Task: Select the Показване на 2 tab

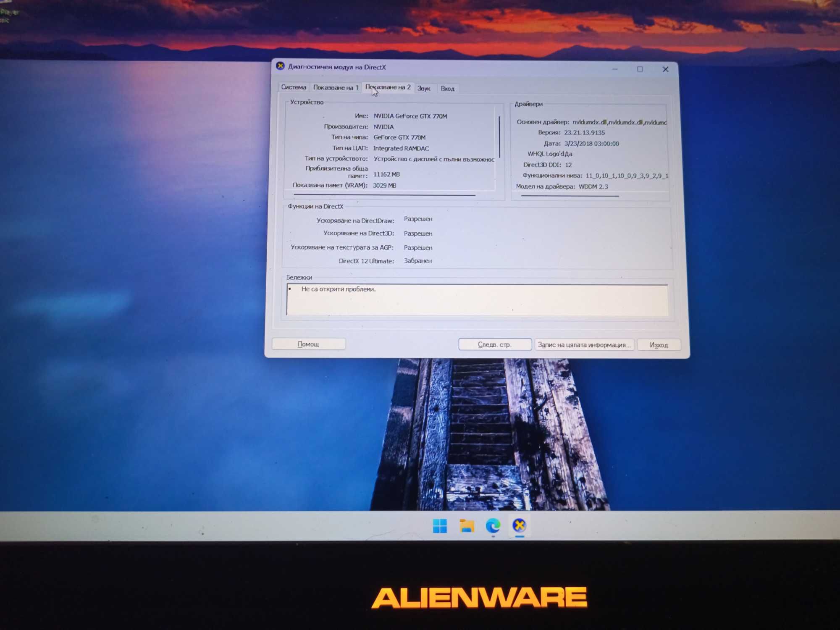Action: (388, 87)
